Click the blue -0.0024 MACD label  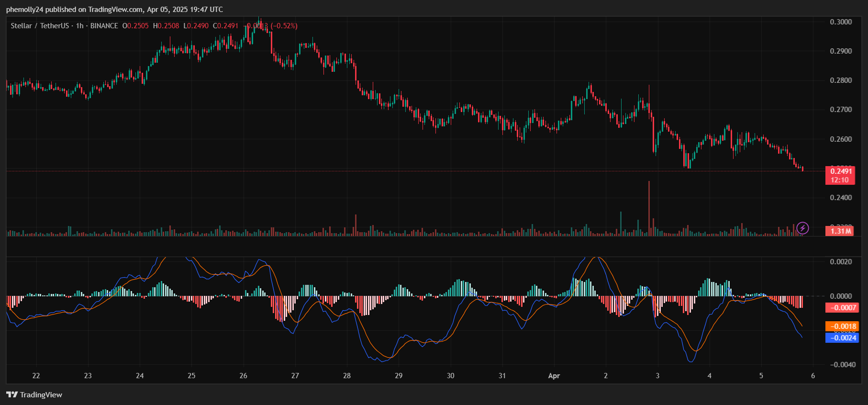pyautogui.click(x=842, y=338)
